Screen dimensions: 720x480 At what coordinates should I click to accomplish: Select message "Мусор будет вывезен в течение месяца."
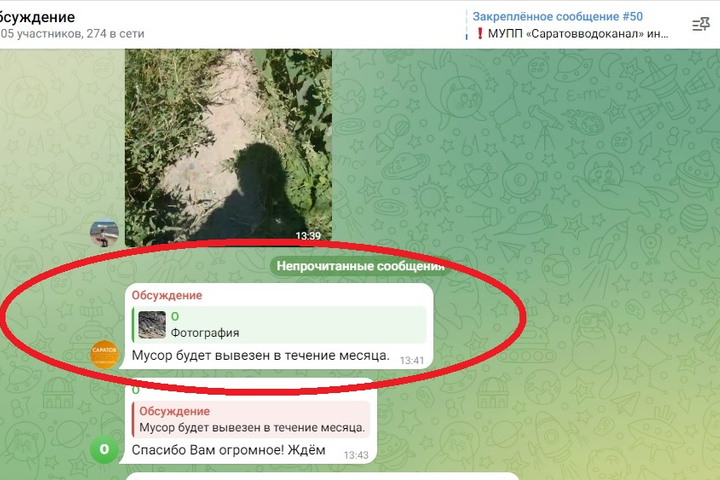pyautogui.click(x=260, y=355)
